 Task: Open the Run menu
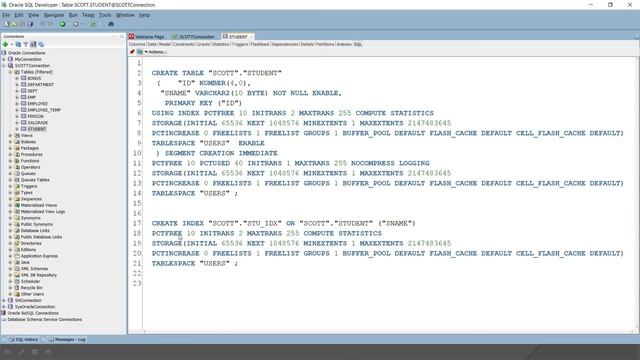click(73, 15)
